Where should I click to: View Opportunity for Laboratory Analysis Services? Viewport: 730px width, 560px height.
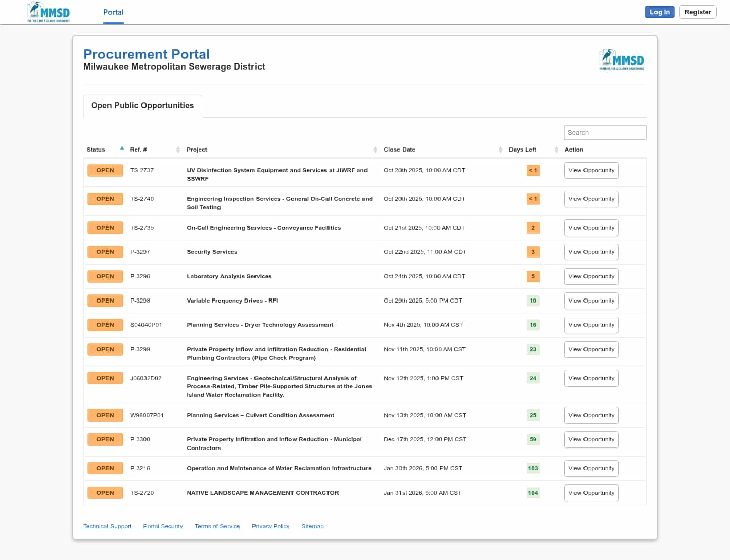591,276
